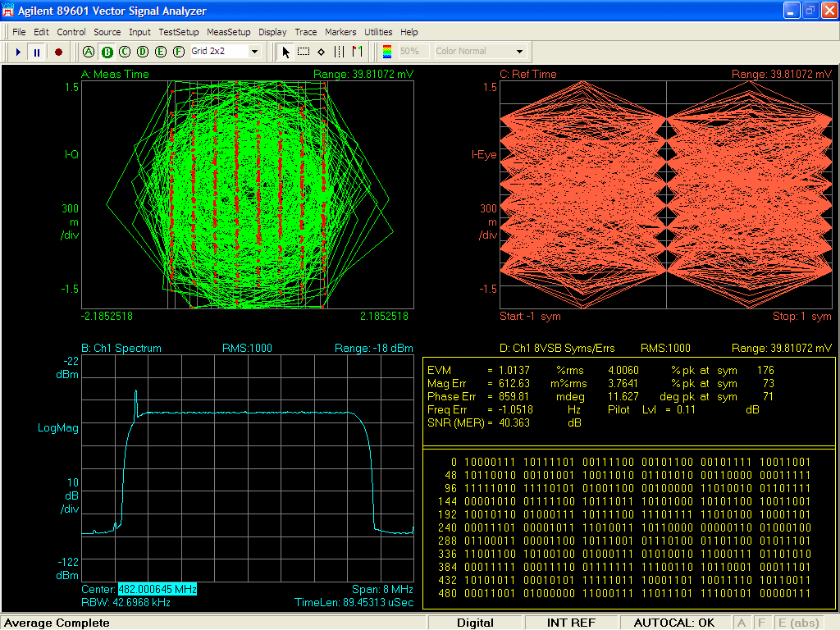Click the dashed band marker tool

click(340, 52)
